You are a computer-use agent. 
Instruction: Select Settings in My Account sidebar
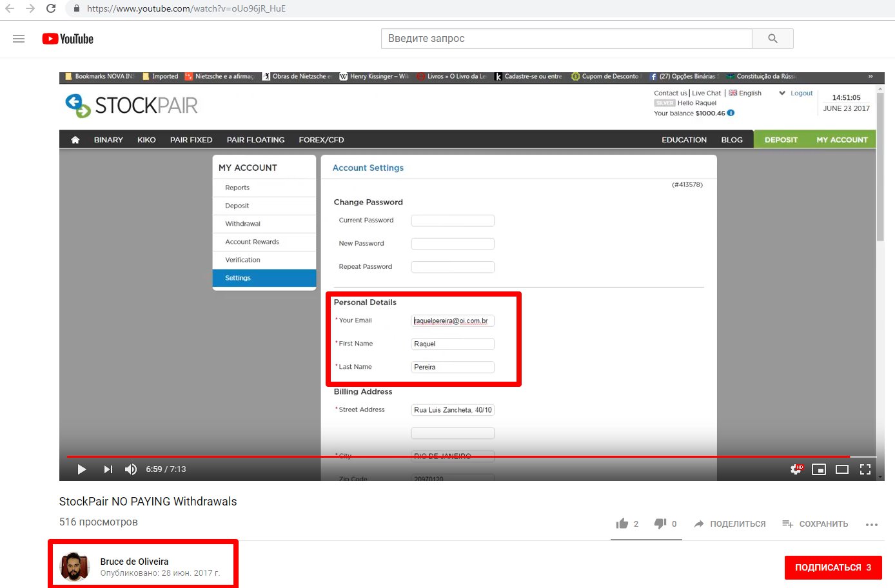pos(264,278)
